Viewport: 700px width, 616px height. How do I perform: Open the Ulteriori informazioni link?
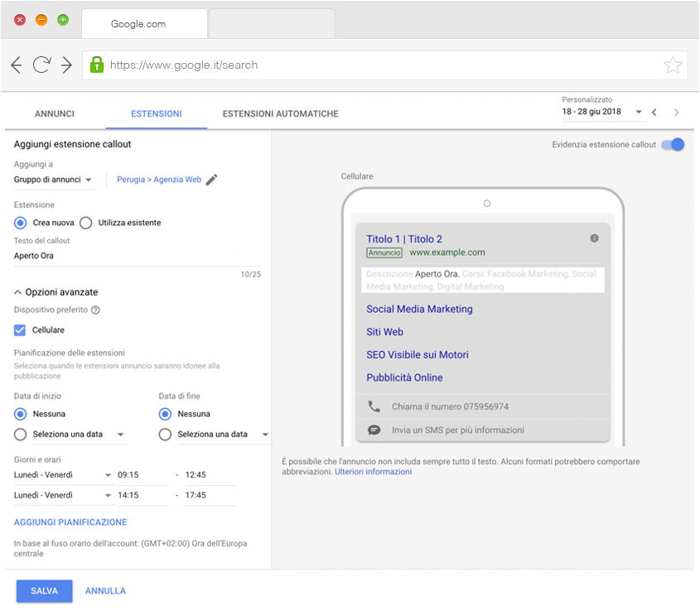pyautogui.click(x=374, y=472)
